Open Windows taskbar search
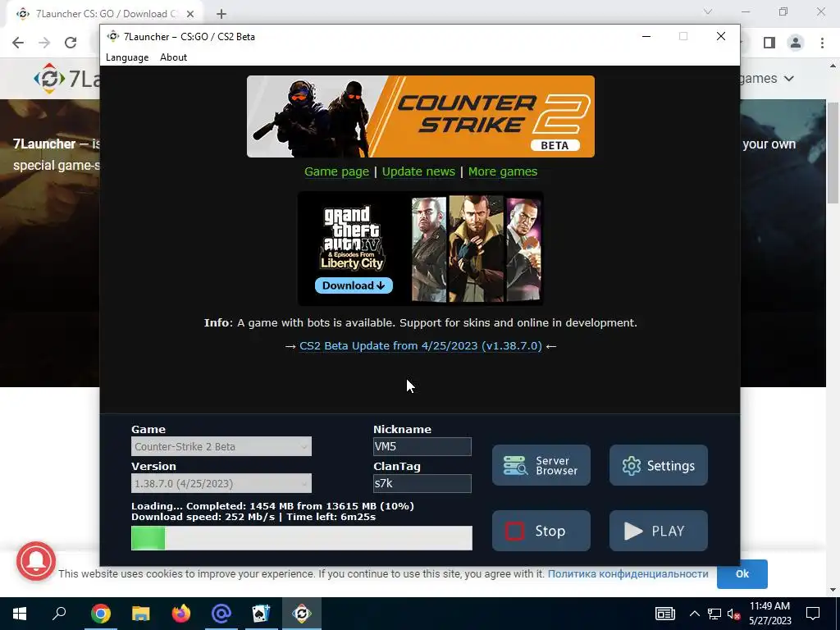This screenshot has height=630, width=840. pyautogui.click(x=59, y=614)
